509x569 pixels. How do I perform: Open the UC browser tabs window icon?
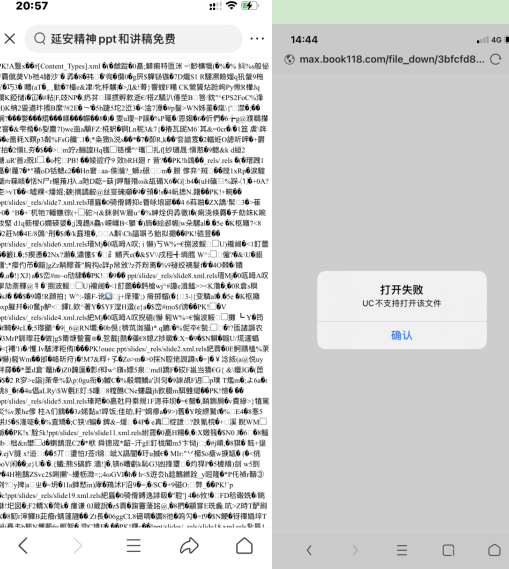448,550
